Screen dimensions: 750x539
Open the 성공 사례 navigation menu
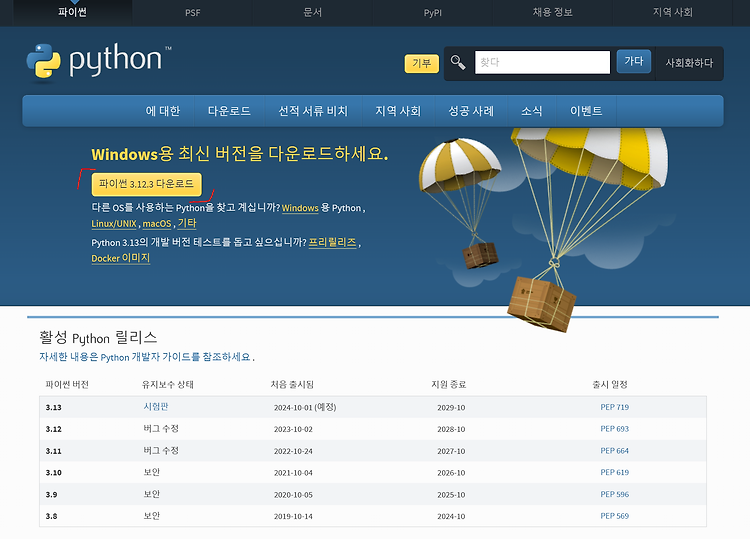click(x=471, y=111)
